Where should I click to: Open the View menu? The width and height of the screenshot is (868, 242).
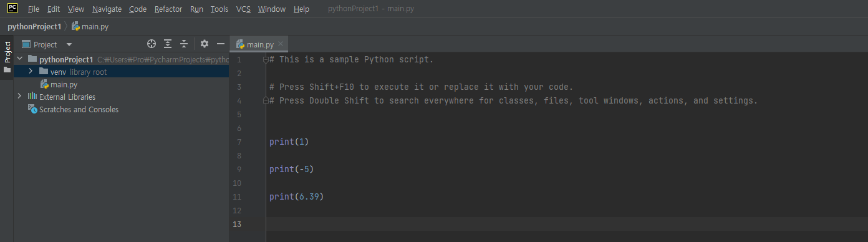(x=75, y=9)
